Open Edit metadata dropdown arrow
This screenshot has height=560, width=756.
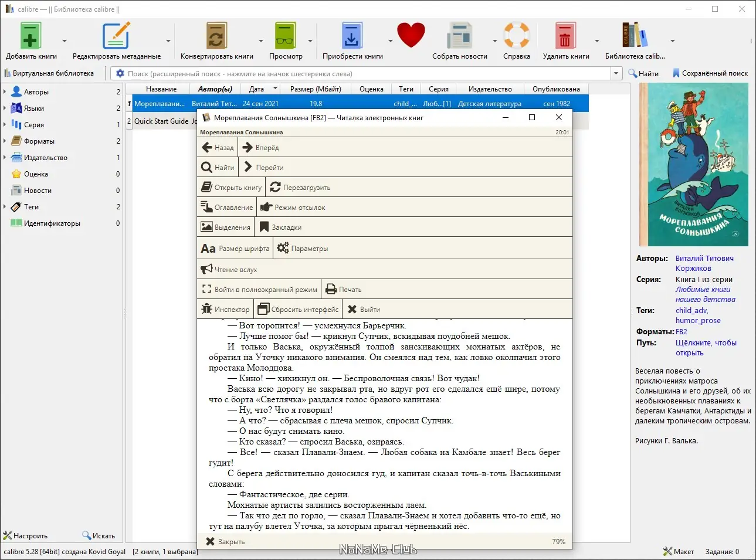168,41
